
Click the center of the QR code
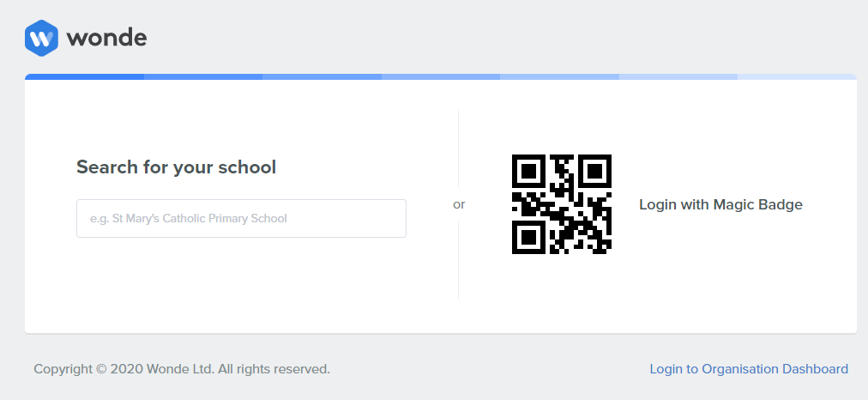(561, 204)
